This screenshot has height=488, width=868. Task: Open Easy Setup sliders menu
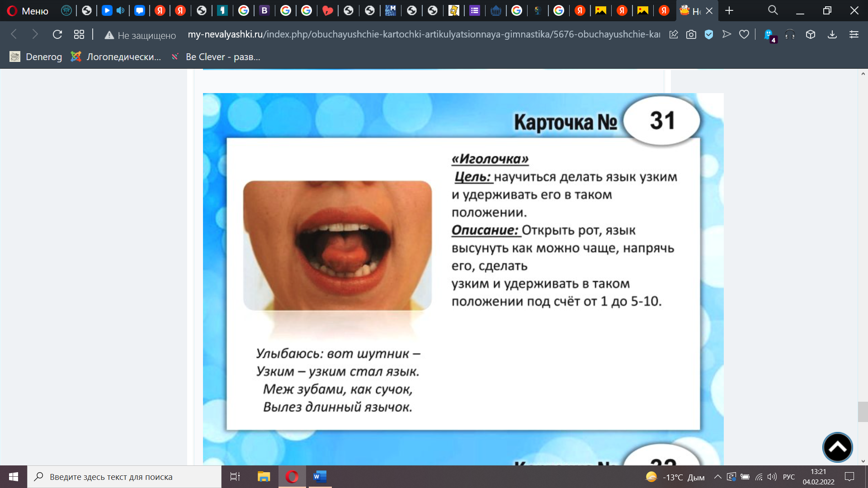(854, 34)
